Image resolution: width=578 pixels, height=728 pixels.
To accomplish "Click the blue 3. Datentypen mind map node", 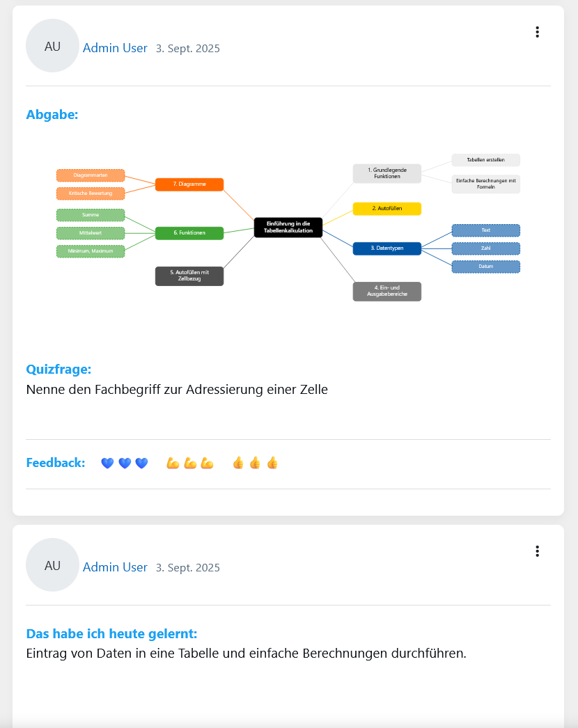I will 387,248.
